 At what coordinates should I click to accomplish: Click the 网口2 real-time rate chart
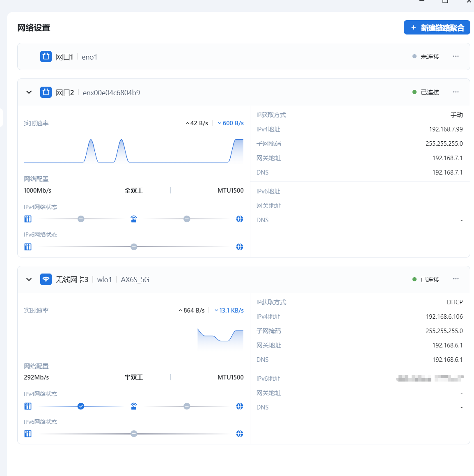coord(134,151)
